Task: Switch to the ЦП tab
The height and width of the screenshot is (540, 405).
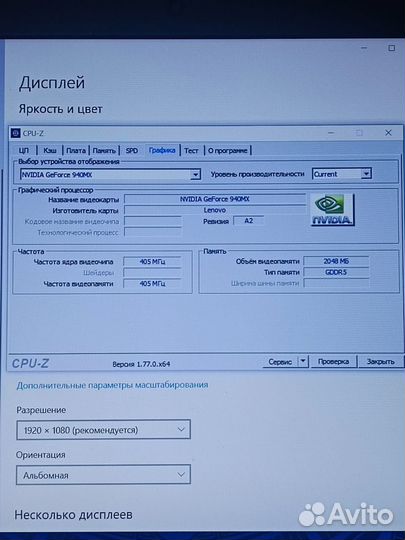Action: (23, 150)
